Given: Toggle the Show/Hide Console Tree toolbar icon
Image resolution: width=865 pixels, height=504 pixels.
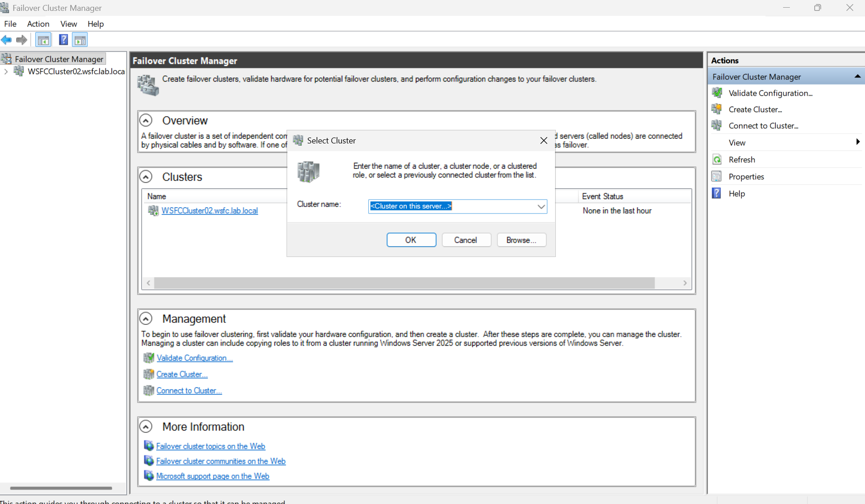Looking at the screenshot, I should tap(43, 40).
